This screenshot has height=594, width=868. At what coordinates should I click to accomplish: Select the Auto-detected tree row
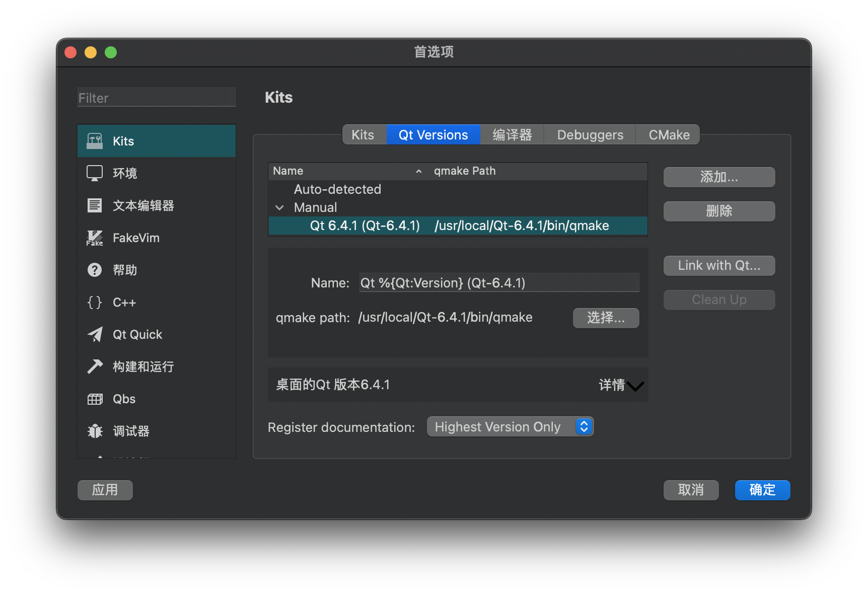point(458,189)
